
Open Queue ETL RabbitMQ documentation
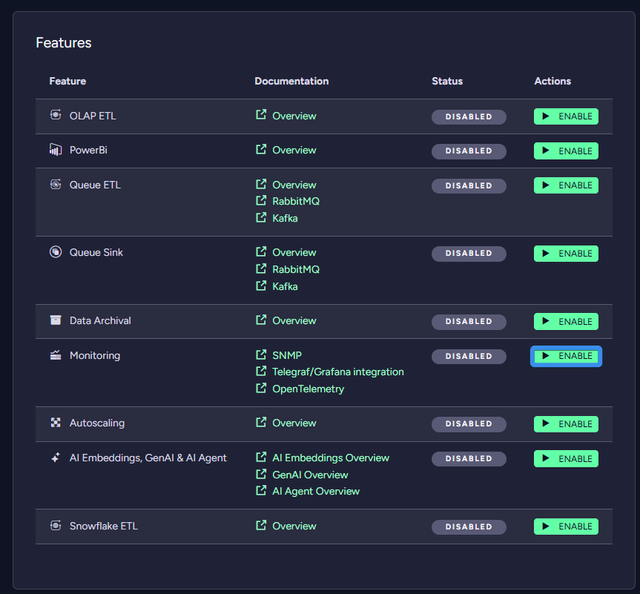point(295,201)
